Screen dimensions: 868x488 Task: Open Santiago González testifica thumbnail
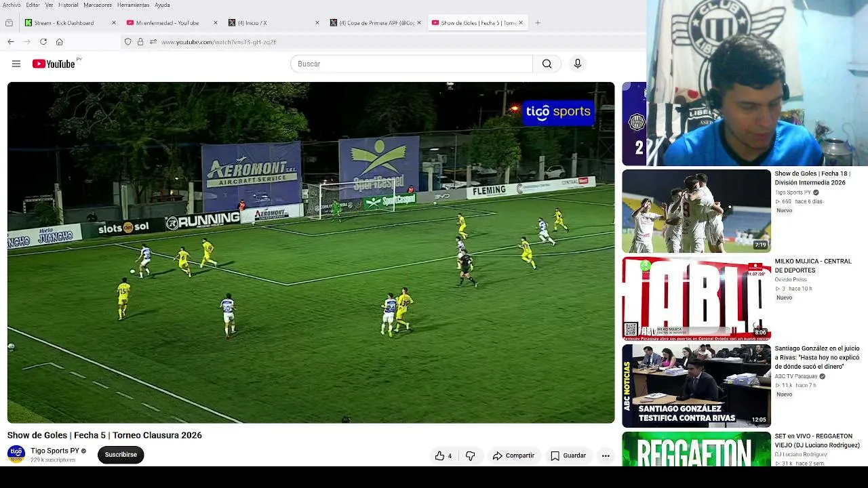[696, 386]
